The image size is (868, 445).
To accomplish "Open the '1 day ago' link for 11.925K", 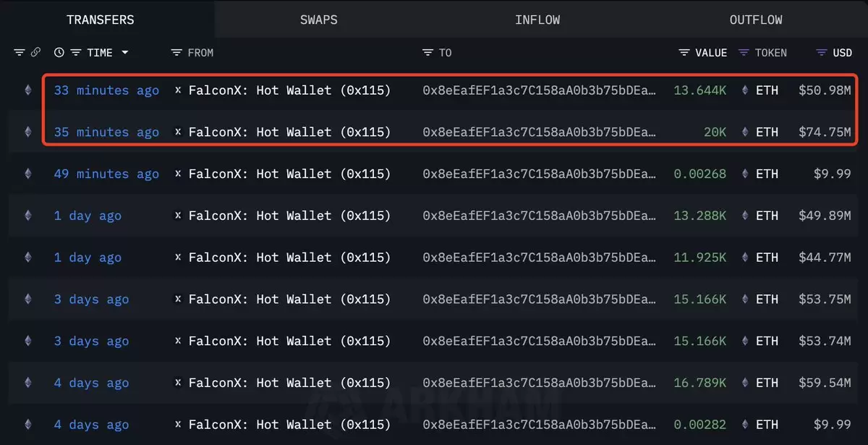I will coord(88,258).
